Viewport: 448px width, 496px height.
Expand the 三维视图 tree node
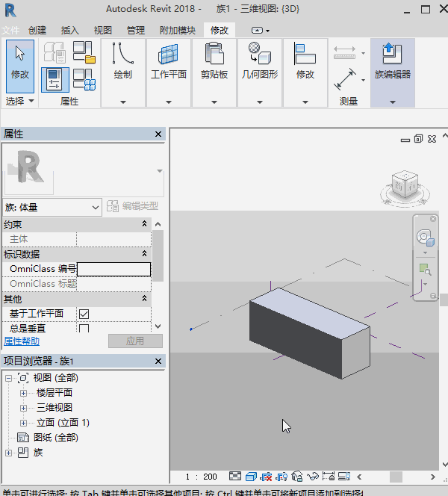[x=23, y=408]
